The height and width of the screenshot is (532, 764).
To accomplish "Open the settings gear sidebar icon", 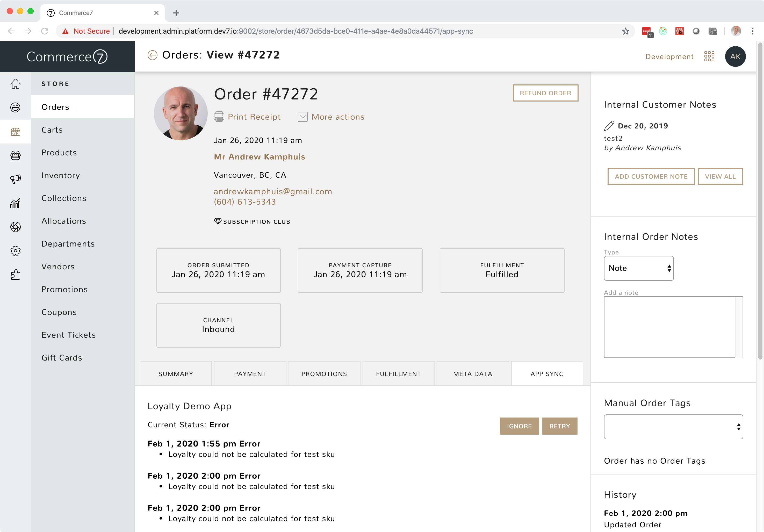I will tap(15, 251).
